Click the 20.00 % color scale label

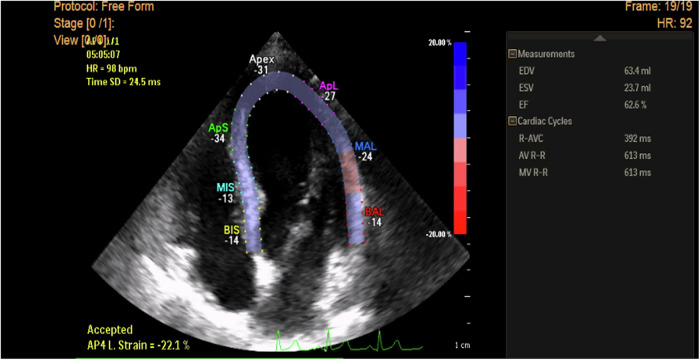click(440, 43)
